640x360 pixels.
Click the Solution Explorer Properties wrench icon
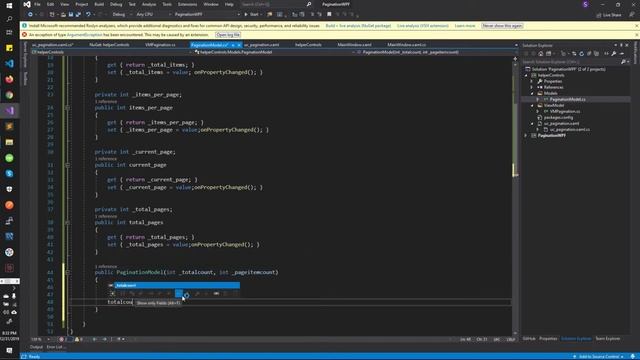613,53
